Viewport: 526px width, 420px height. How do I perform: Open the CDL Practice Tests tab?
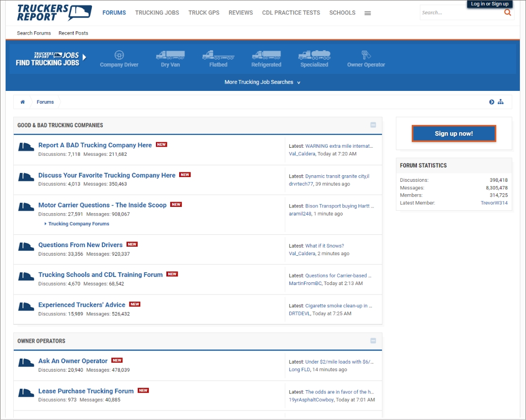pyautogui.click(x=291, y=13)
